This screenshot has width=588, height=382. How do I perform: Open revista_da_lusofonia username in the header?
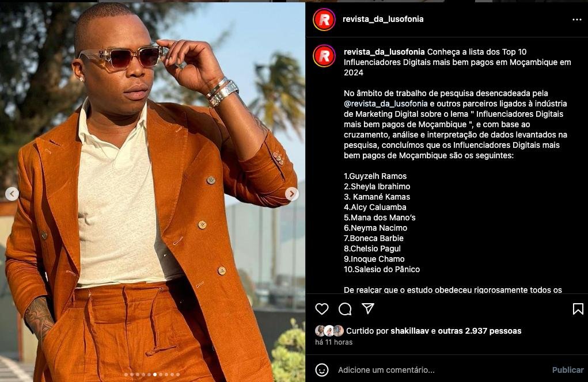[x=383, y=19]
